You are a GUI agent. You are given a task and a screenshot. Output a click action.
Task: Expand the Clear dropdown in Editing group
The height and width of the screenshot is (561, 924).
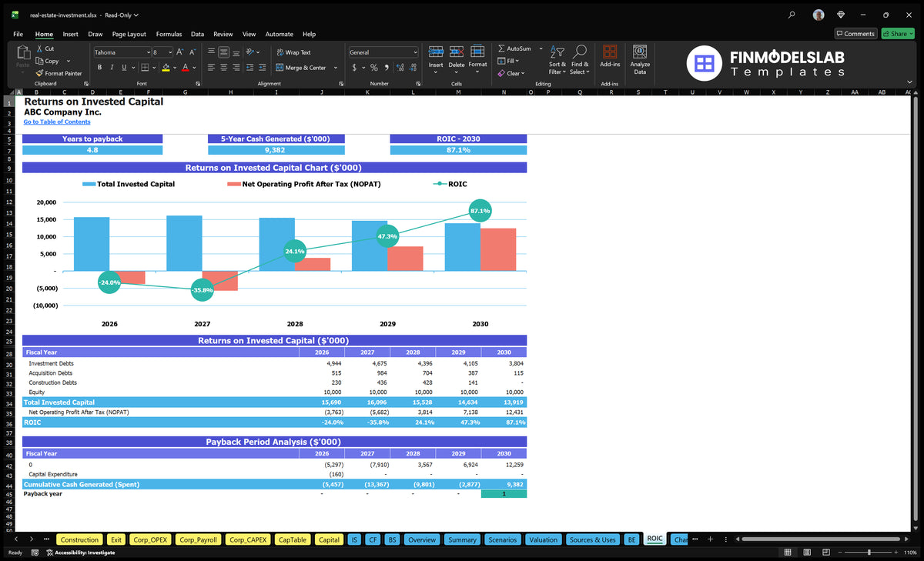pos(523,73)
